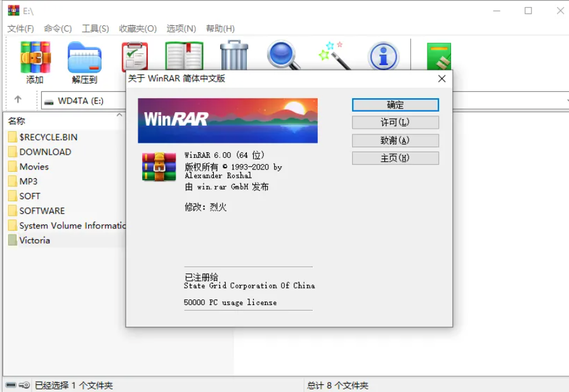569x392 pixels.
Task: Click the '总计 8 个文件夹' status text
Action: 337,385
